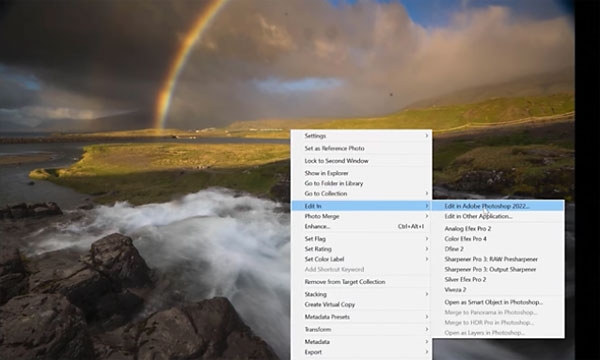Screen dimensions: 600x360
Task: Click Show in Explorer
Action: point(361,173)
